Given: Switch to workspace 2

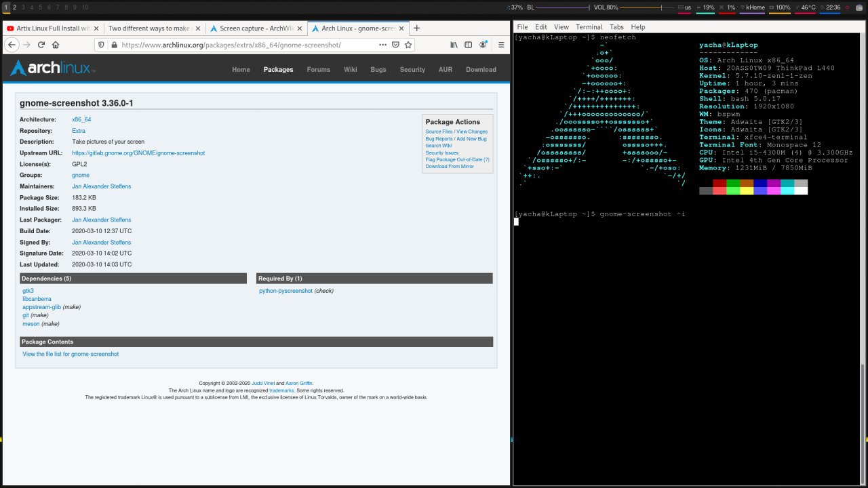Looking at the screenshot, I should [15, 7].
